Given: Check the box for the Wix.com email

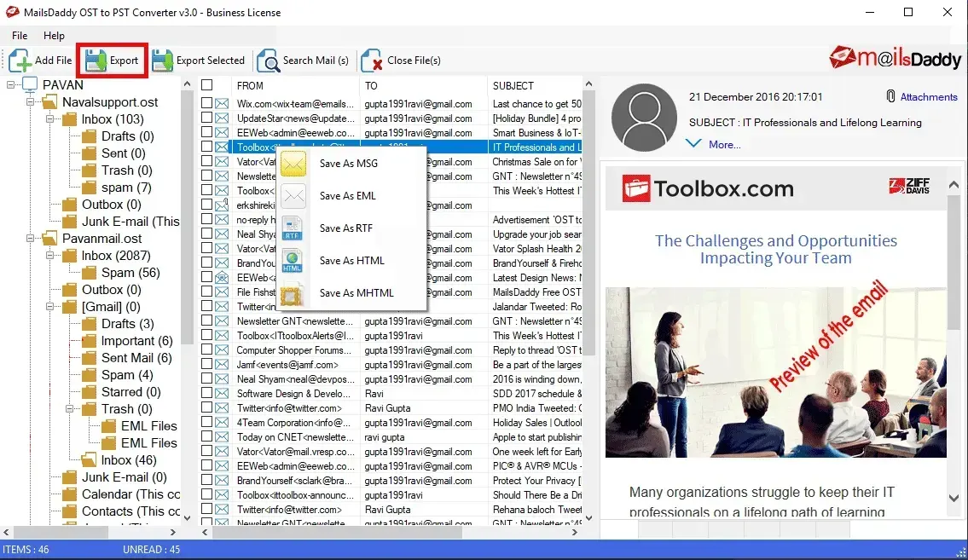Looking at the screenshot, I should 206,104.
